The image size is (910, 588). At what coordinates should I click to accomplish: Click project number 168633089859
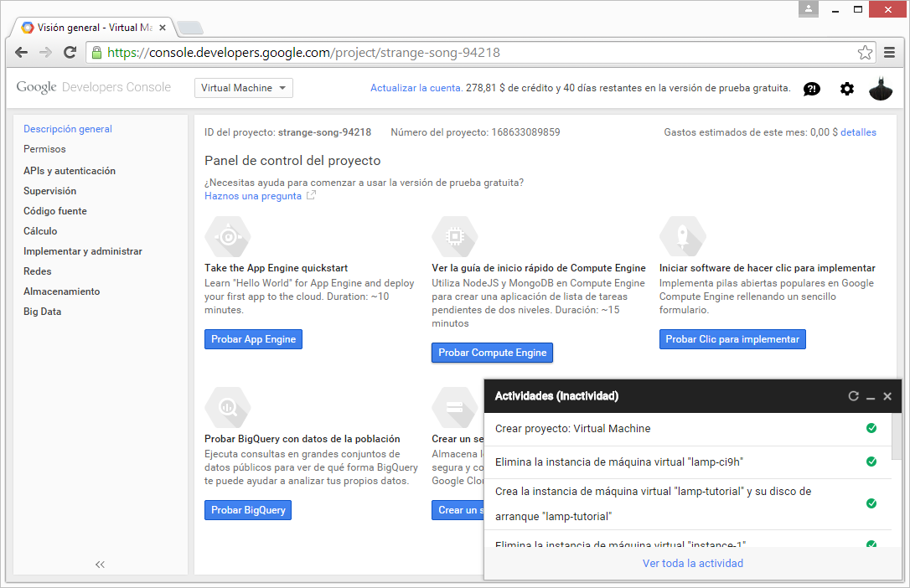[525, 132]
